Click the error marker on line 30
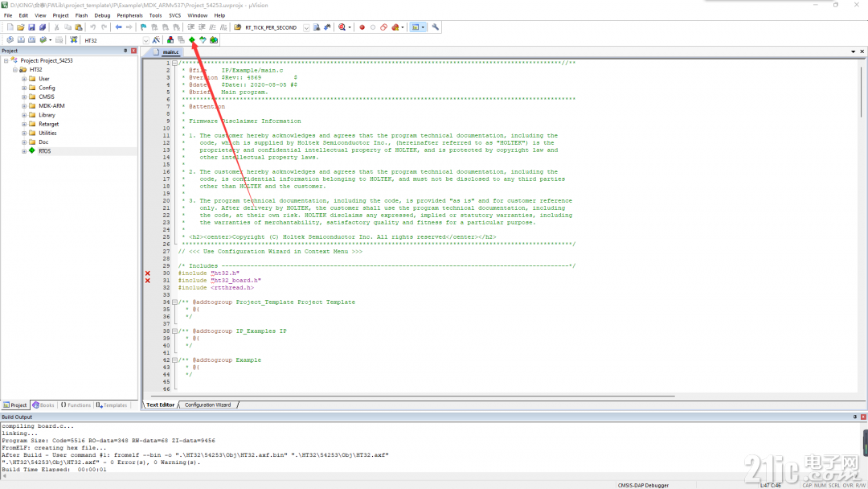 point(148,273)
